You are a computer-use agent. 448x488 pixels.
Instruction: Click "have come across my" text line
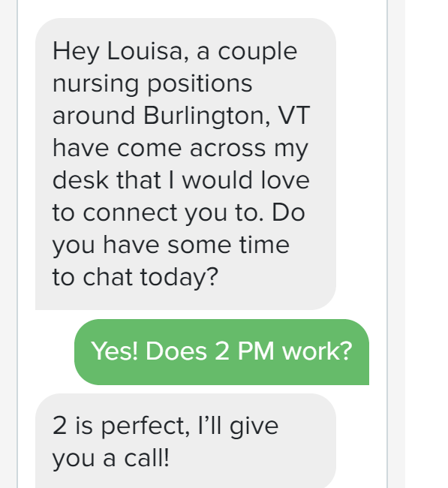click(x=180, y=149)
